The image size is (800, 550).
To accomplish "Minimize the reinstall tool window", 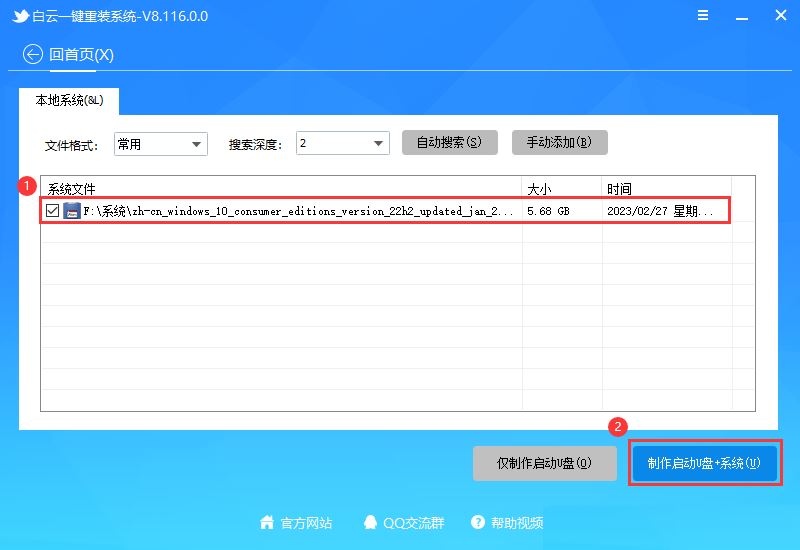I will [x=742, y=18].
